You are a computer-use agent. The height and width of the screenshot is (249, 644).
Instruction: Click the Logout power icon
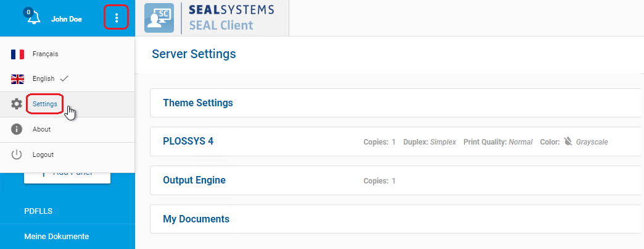pyautogui.click(x=17, y=154)
